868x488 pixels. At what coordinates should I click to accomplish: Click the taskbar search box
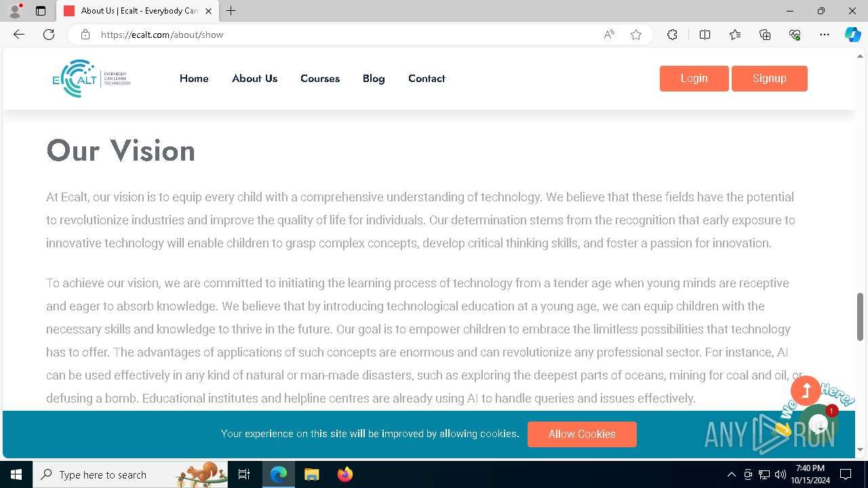click(130, 474)
